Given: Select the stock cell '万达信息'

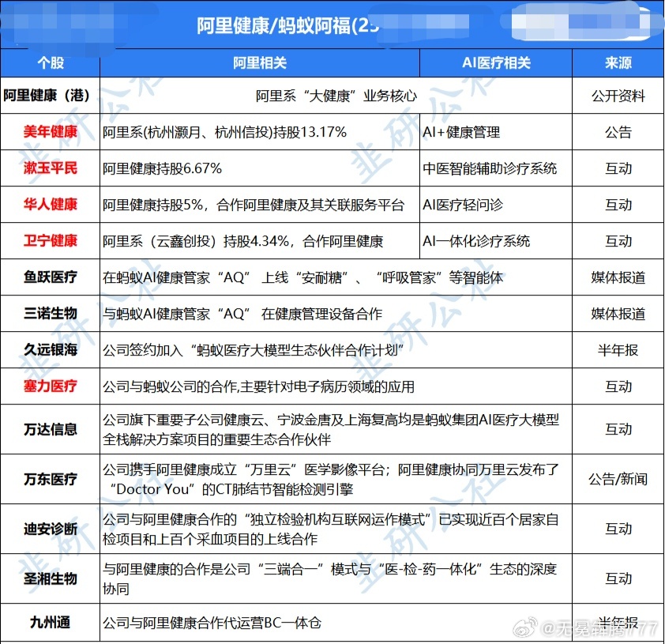Looking at the screenshot, I should coord(50,429).
